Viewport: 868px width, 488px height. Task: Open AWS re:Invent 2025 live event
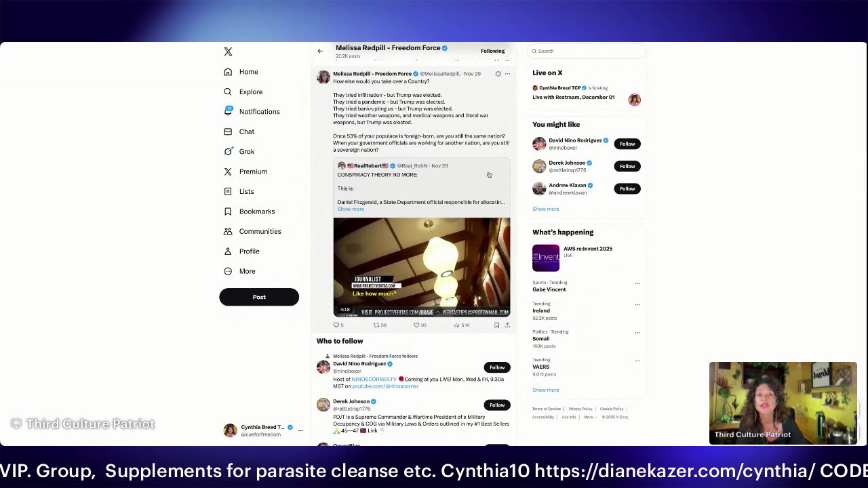587,258
